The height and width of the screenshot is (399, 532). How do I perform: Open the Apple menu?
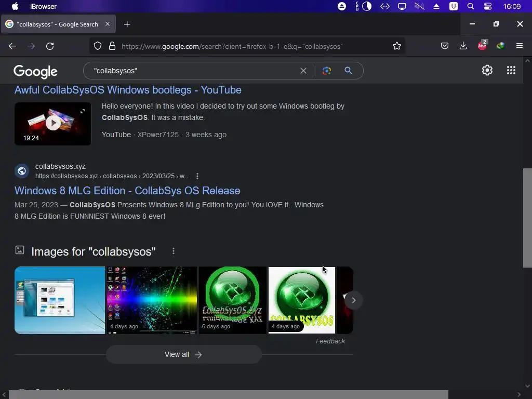click(x=15, y=6)
